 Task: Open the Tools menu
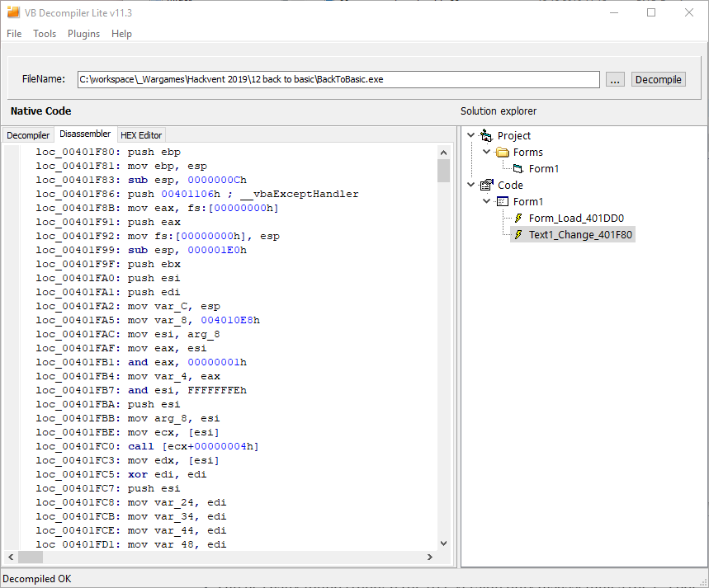point(45,34)
